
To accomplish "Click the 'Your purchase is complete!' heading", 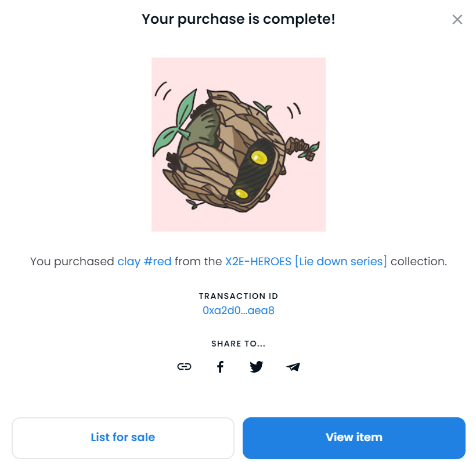I will point(239,19).
